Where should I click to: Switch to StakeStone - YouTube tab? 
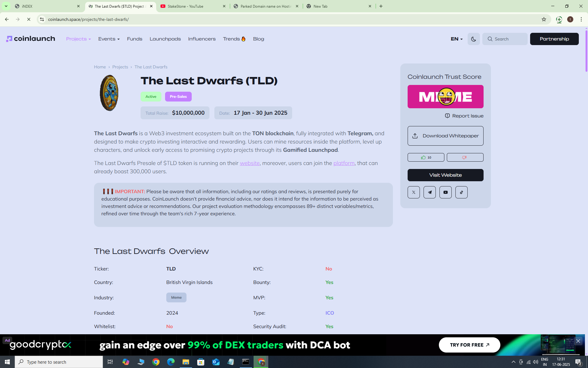point(193,6)
